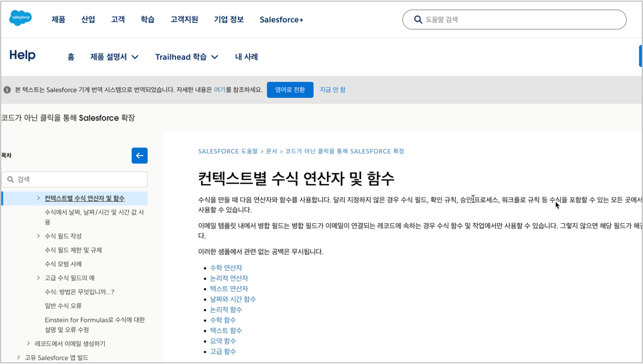
Task: Click the Help title link
Action: (23, 55)
